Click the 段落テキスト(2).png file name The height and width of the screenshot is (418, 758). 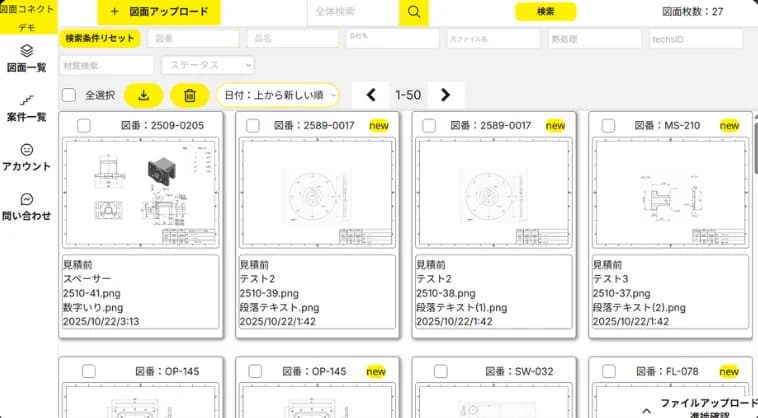coord(639,307)
